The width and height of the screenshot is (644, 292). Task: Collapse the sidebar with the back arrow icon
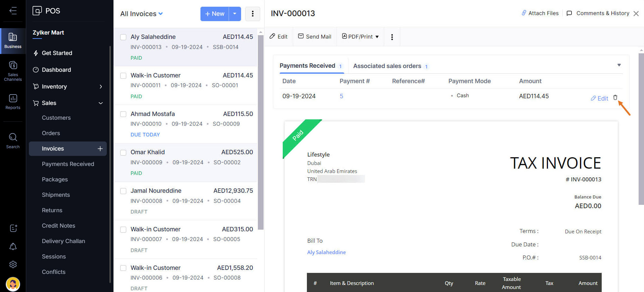13,11
